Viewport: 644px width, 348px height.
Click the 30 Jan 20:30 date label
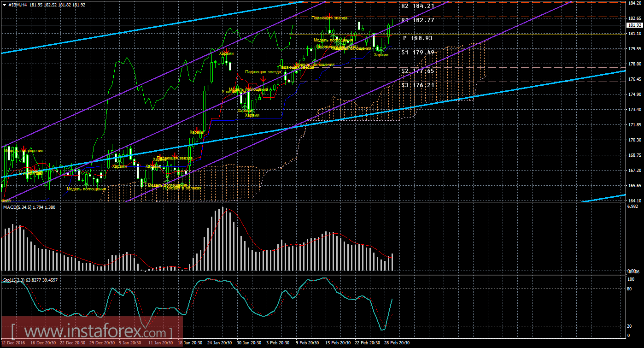click(x=249, y=343)
